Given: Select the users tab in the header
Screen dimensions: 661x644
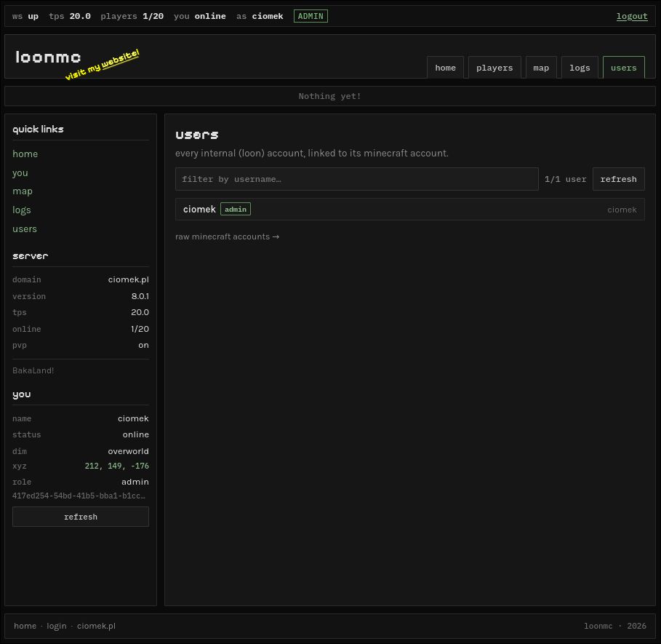Looking at the screenshot, I should point(623,68).
